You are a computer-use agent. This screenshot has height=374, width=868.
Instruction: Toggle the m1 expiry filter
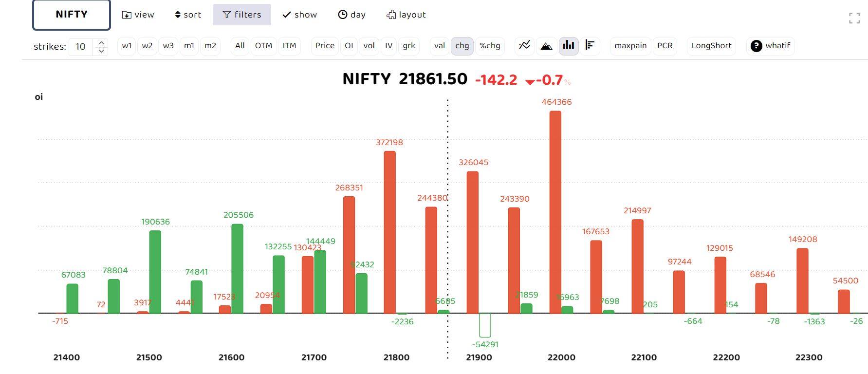[189, 46]
